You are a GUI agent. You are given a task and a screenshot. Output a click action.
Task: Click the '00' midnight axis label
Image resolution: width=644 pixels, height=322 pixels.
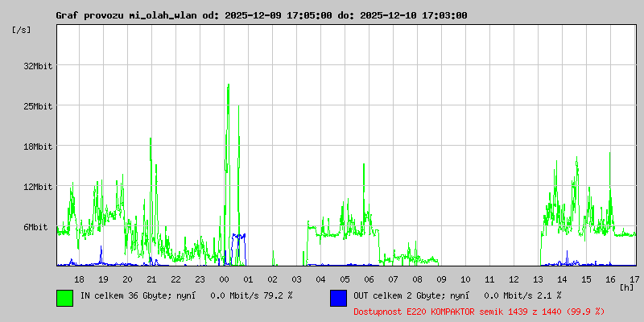[x=225, y=279]
